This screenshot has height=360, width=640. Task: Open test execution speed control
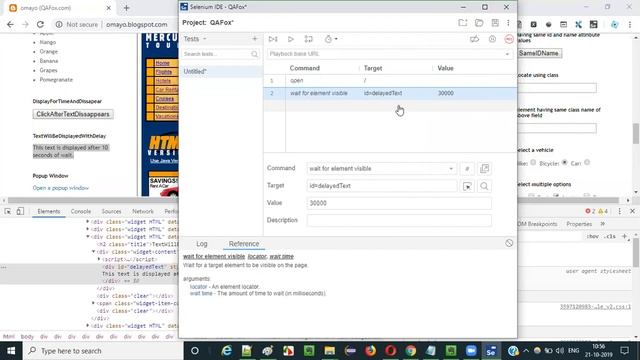[x=331, y=39]
